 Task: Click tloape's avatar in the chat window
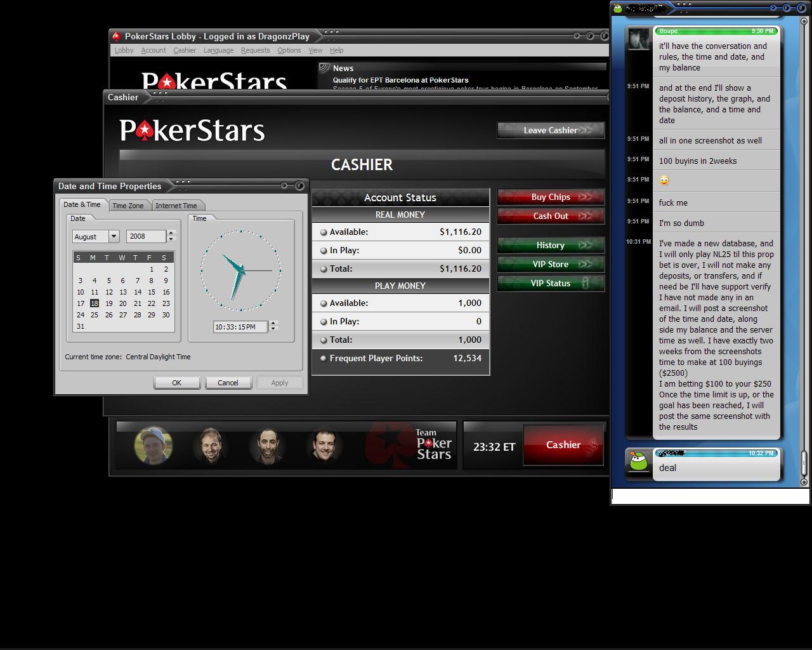coord(639,39)
